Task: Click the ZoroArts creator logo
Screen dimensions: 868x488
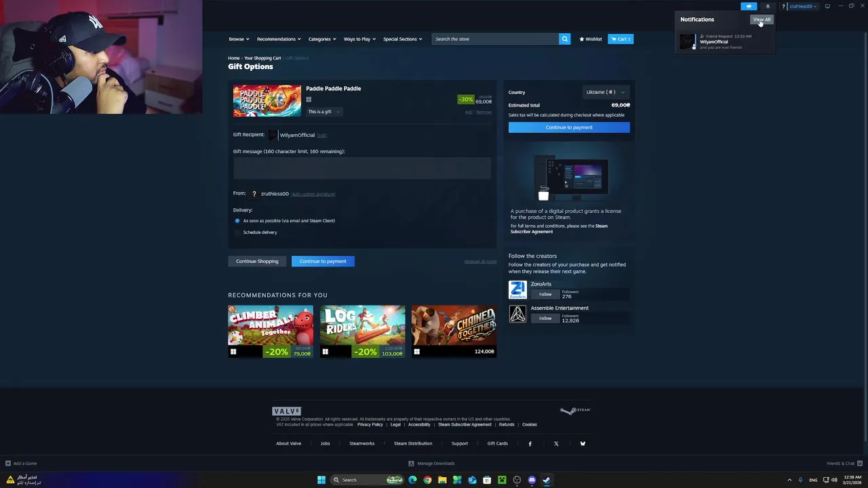Action: point(517,290)
